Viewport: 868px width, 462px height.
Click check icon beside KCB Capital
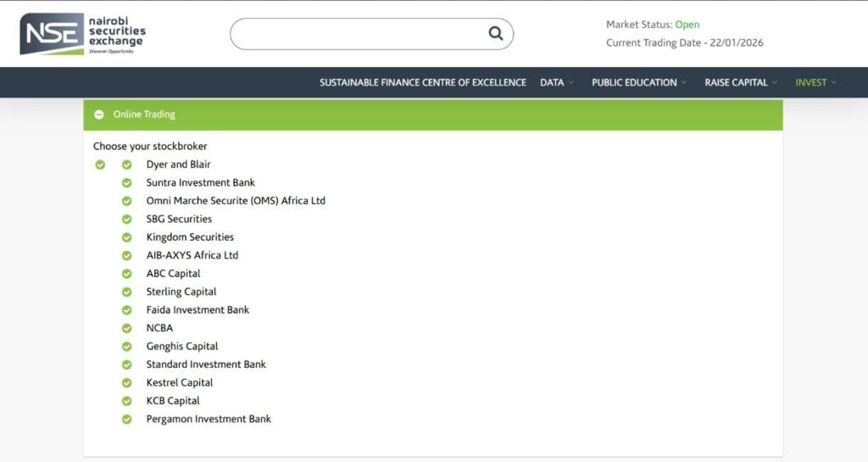(127, 401)
